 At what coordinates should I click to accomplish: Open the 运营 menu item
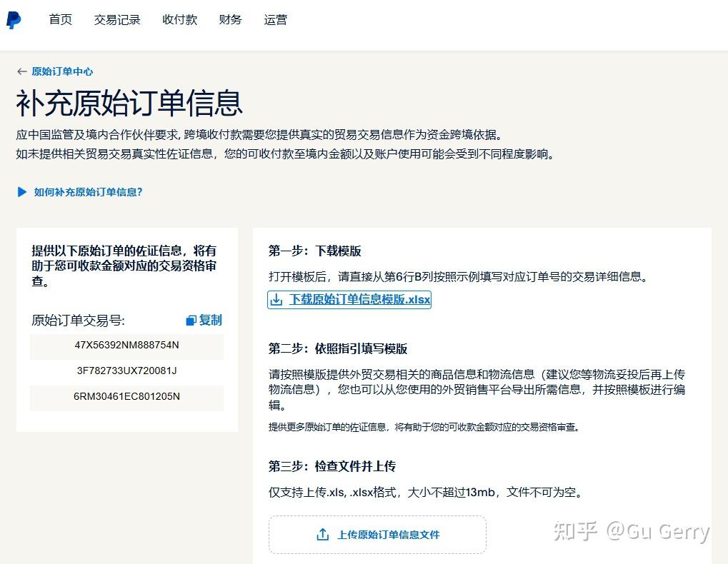click(x=276, y=19)
